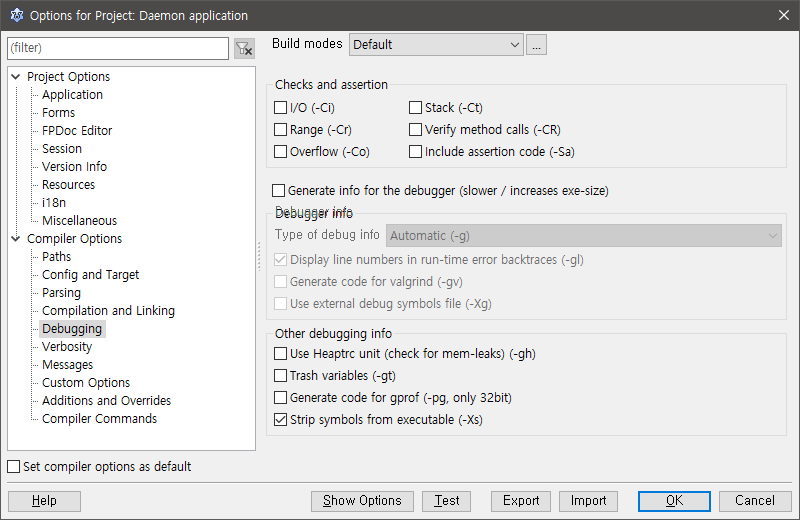Select Paths in the options tree

[56, 257]
